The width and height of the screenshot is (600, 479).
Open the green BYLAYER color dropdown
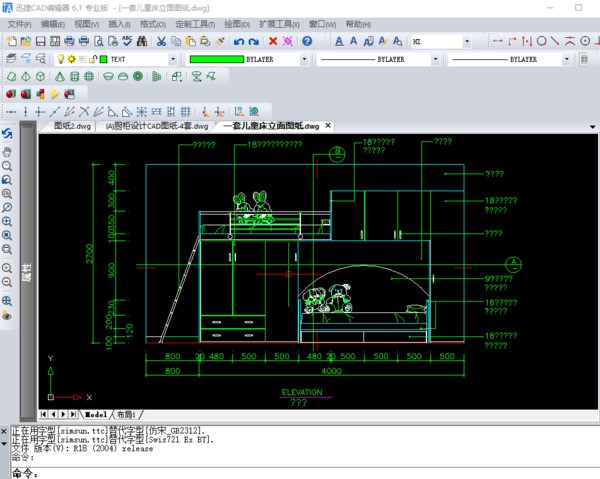point(307,59)
